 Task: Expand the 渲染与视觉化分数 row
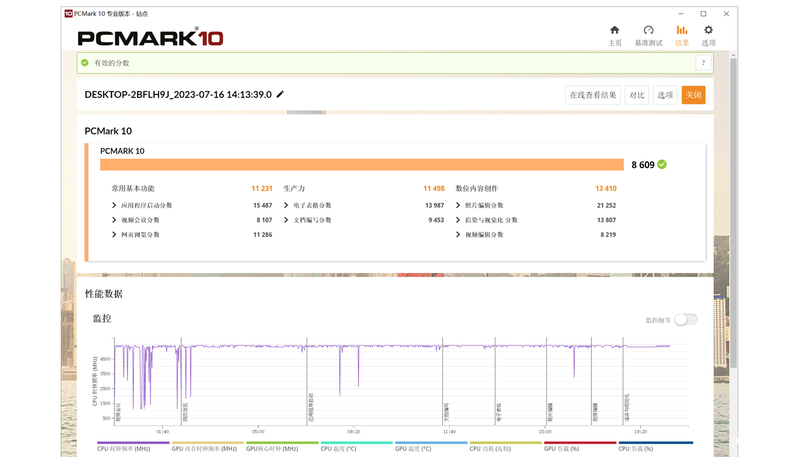coord(458,220)
